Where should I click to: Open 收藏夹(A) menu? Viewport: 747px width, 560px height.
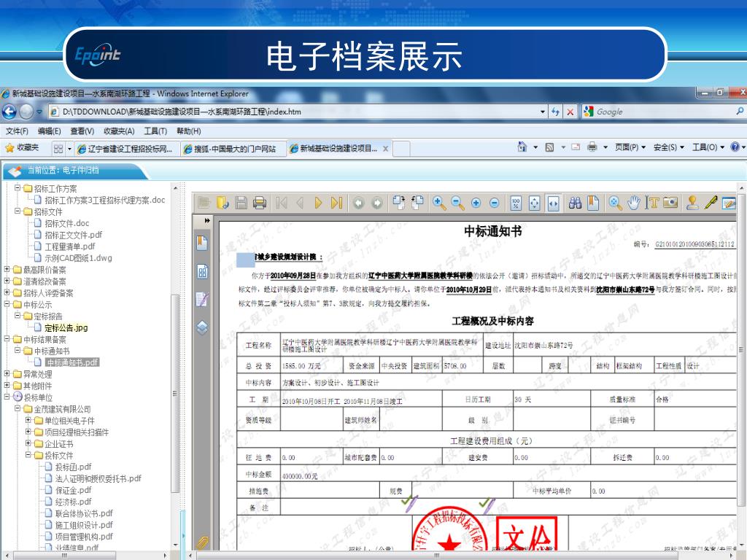(x=119, y=131)
